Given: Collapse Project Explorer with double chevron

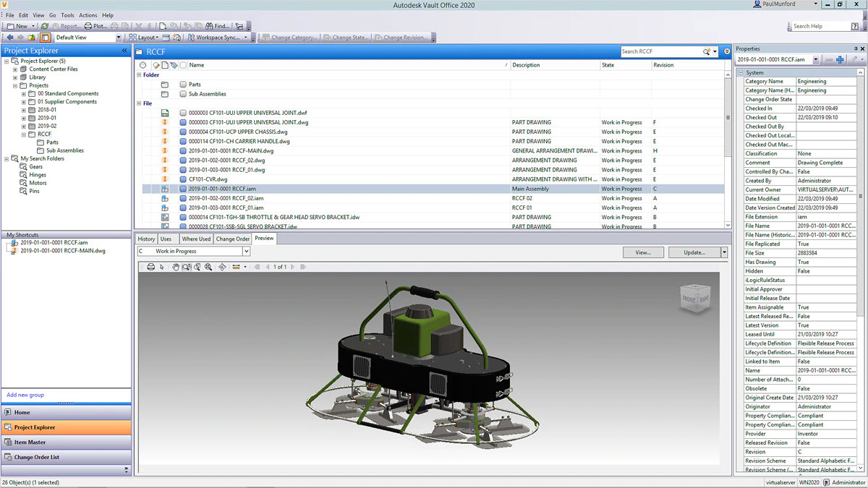Looking at the screenshot, I should [x=124, y=51].
